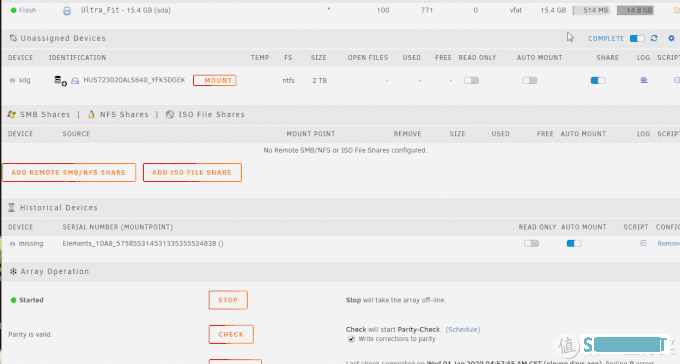
Task: Click the Flash drive disk icon
Action: 67,11
